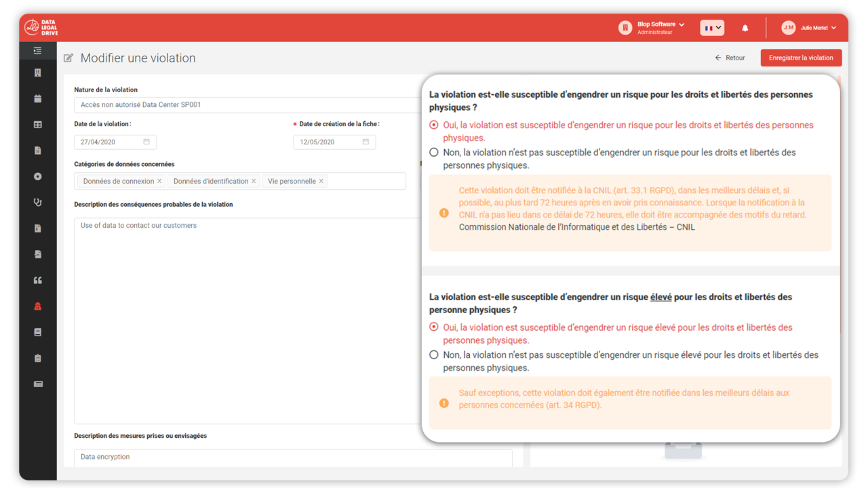The height and width of the screenshot is (488, 868).
Task: Open the circle disc icon in sidebar
Action: [37, 176]
